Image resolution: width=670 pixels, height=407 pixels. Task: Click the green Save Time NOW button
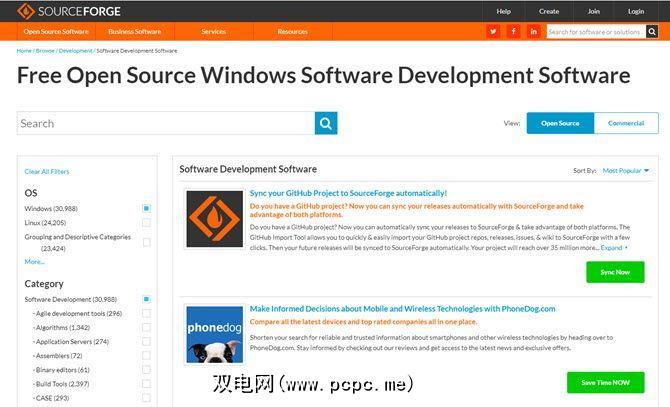point(605,383)
